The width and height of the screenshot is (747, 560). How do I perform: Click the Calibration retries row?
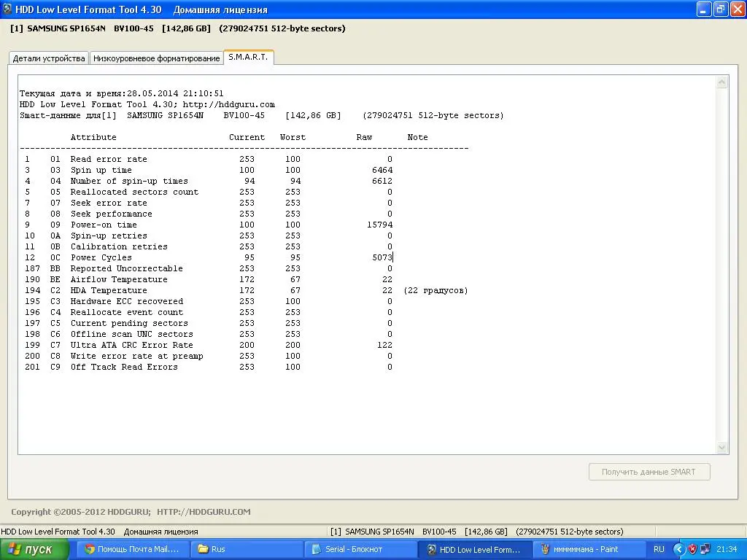pyautogui.click(x=209, y=246)
